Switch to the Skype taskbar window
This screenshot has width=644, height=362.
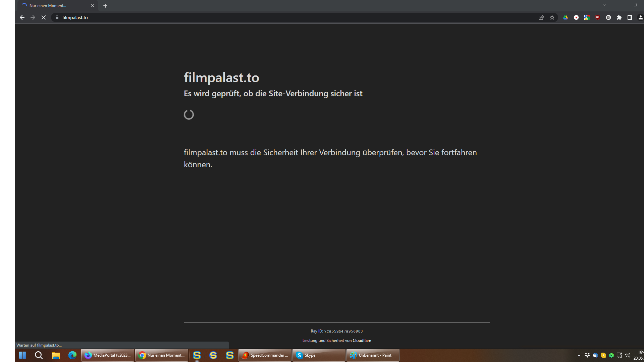coord(319,355)
